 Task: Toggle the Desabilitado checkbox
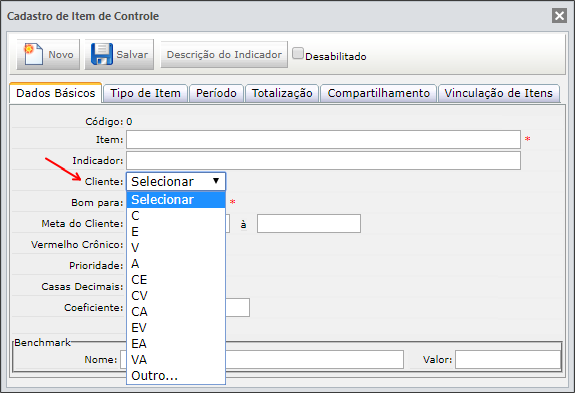tap(298, 54)
